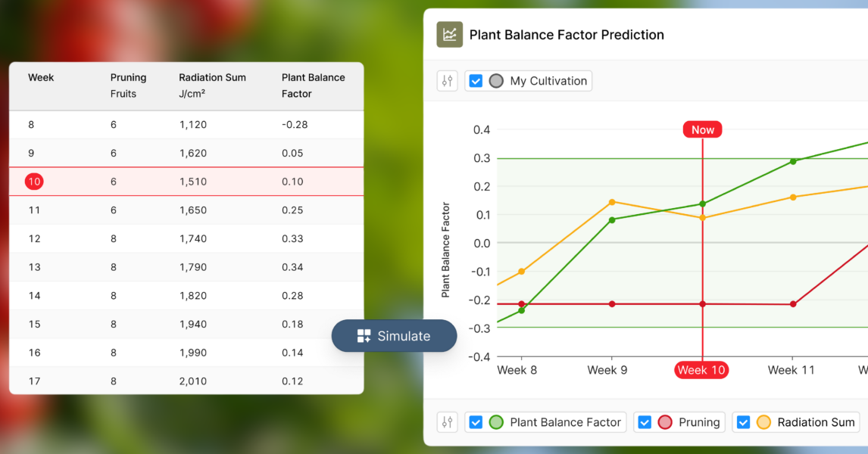
Task: Click the yellow data point at Week 8
Action: [521, 272]
